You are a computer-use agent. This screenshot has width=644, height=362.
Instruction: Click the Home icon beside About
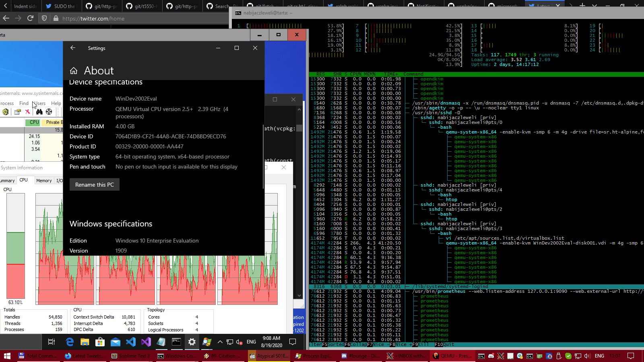[x=74, y=71]
